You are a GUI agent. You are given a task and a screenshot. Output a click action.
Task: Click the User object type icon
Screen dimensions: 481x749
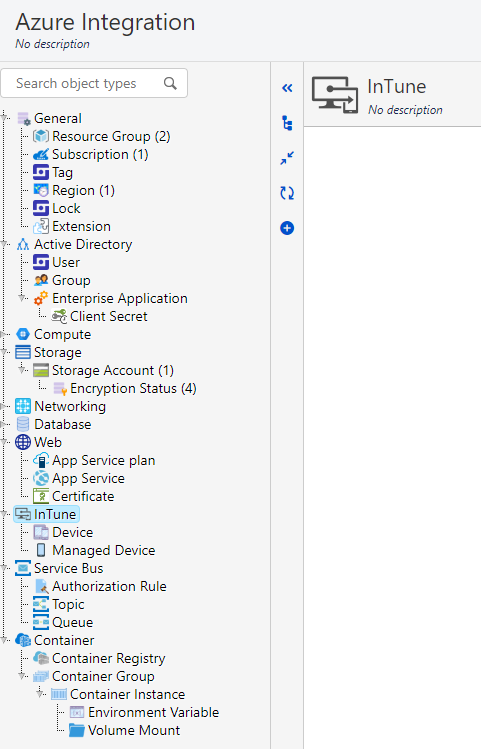pyautogui.click(x=41, y=262)
